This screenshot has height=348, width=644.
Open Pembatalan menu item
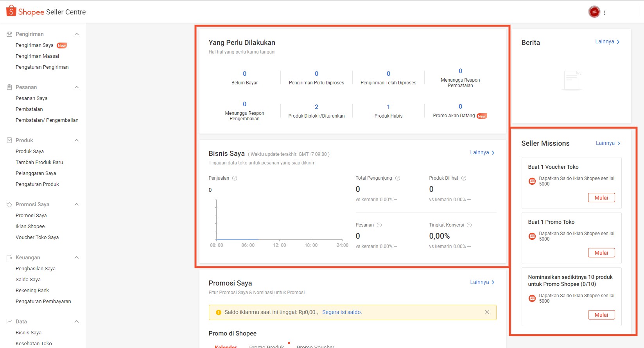coord(29,109)
